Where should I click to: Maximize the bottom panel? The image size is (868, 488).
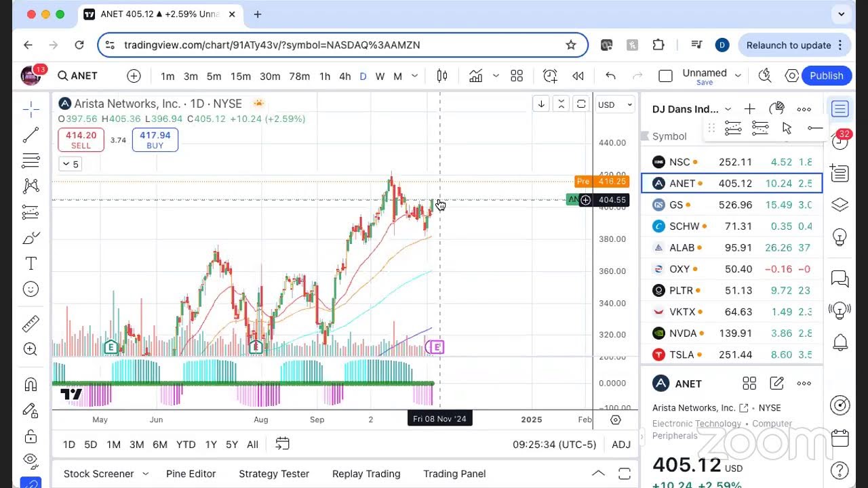coord(625,473)
